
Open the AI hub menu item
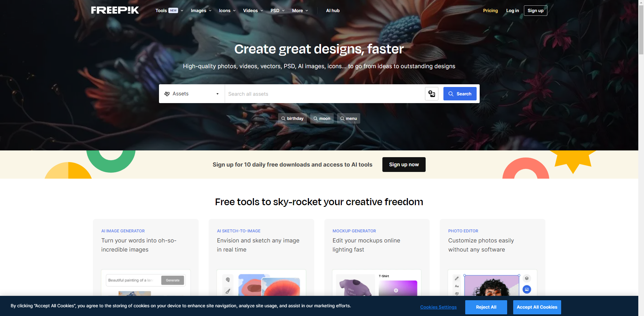pyautogui.click(x=333, y=10)
